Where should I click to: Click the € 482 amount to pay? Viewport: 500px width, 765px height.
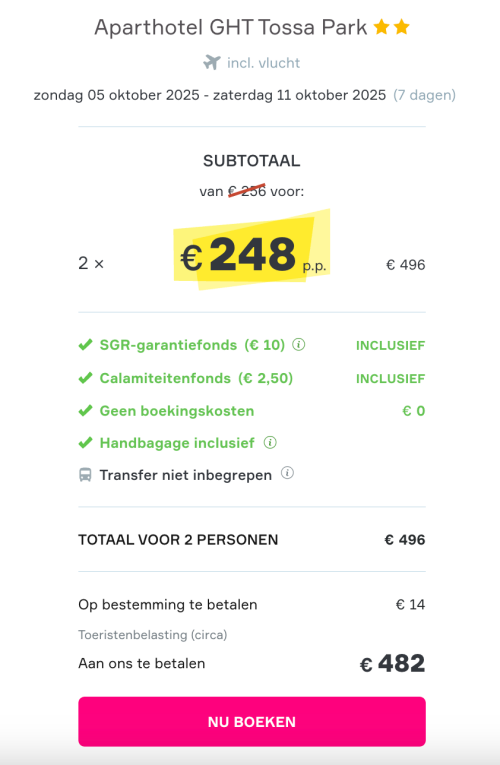pos(392,664)
